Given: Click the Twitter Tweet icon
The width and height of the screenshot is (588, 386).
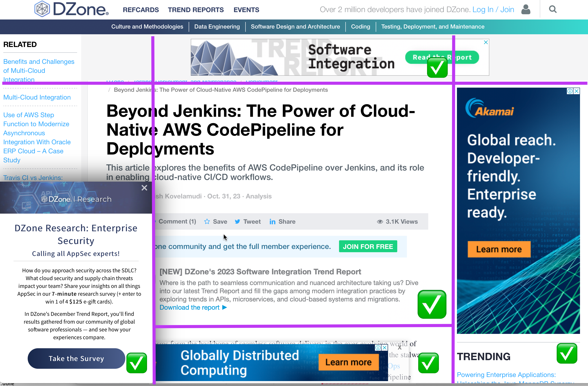Looking at the screenshot, I should coord(237,222).
